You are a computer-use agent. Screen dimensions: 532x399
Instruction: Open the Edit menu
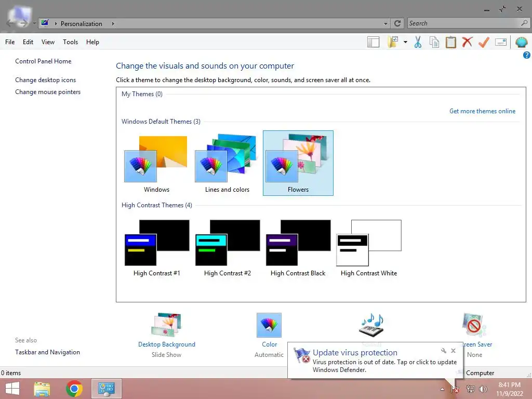click(x=28, y=42)
